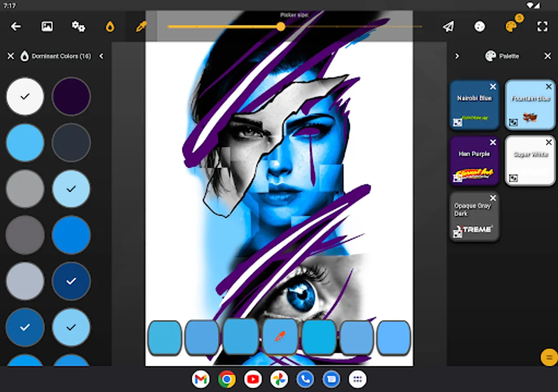Expand the Palette panel using the chevron
This screenshot has height=392, width=558.
click(x=457, y=56)
